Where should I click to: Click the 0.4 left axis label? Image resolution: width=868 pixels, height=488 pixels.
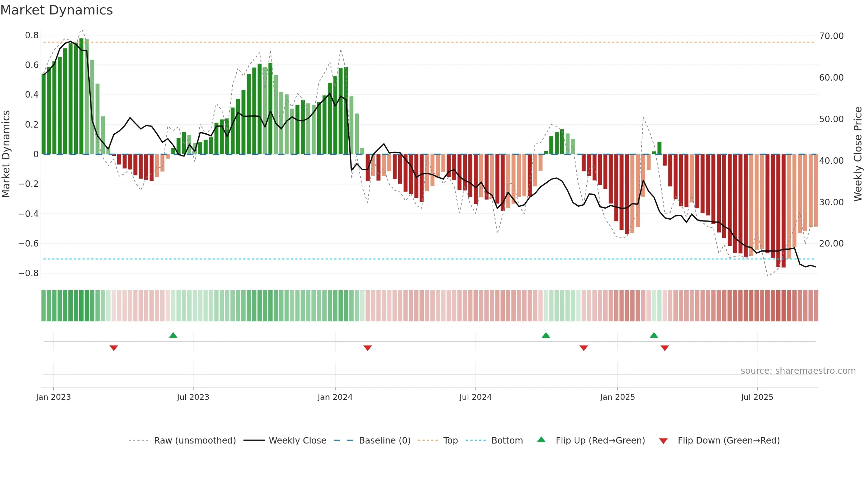[x=32, y=94]
